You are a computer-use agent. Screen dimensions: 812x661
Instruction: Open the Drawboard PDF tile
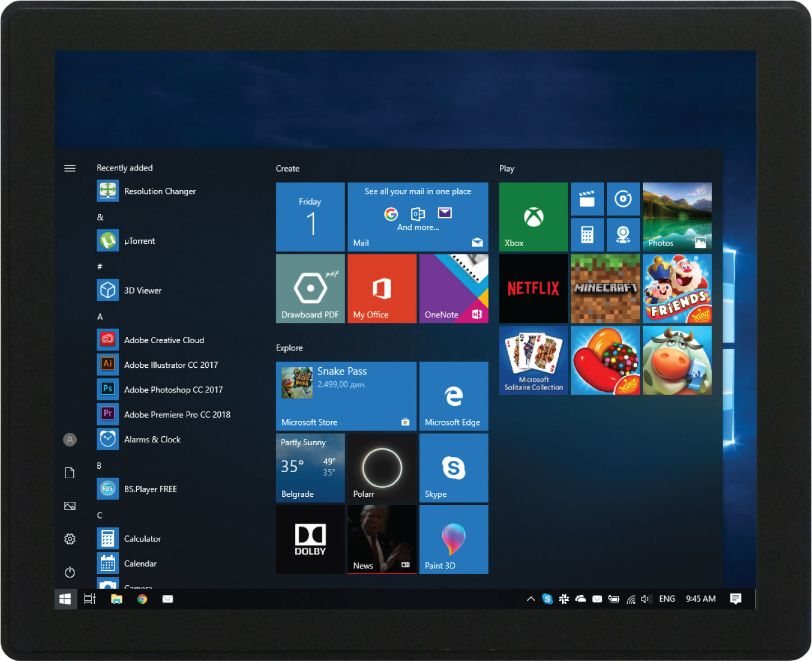(310, 289)
